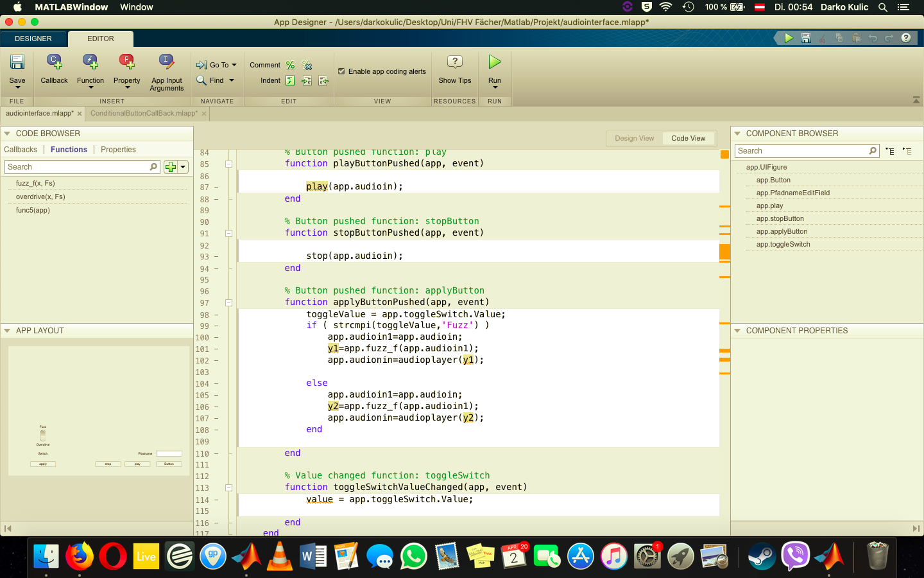
Task: Open the Go To dropdown
Action: coord(218,65)
